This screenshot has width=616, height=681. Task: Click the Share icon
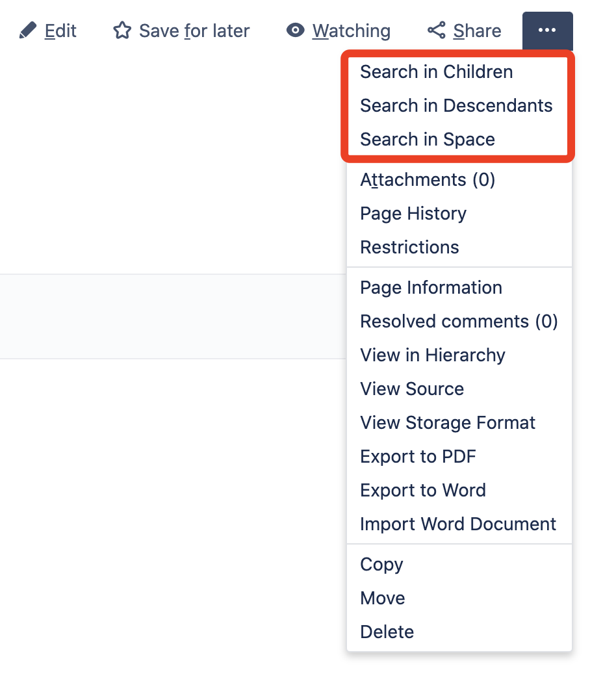pyautogui.click(x=436, y=31)
